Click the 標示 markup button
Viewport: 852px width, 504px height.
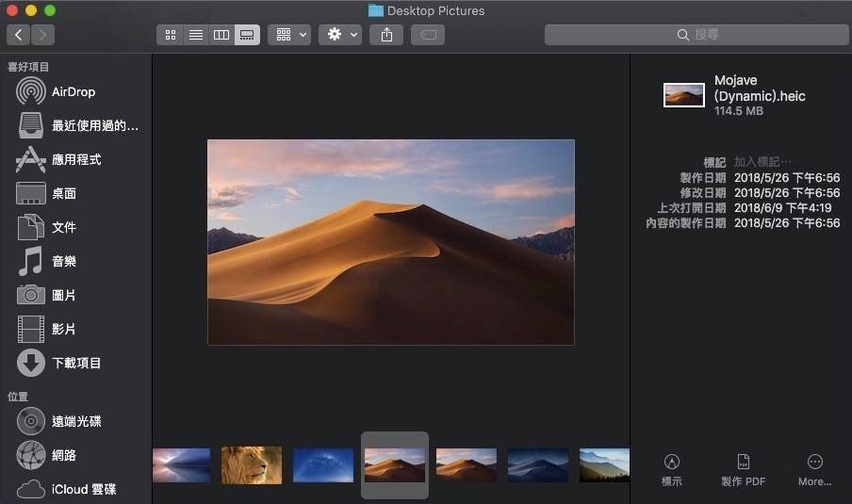point(672,470)
